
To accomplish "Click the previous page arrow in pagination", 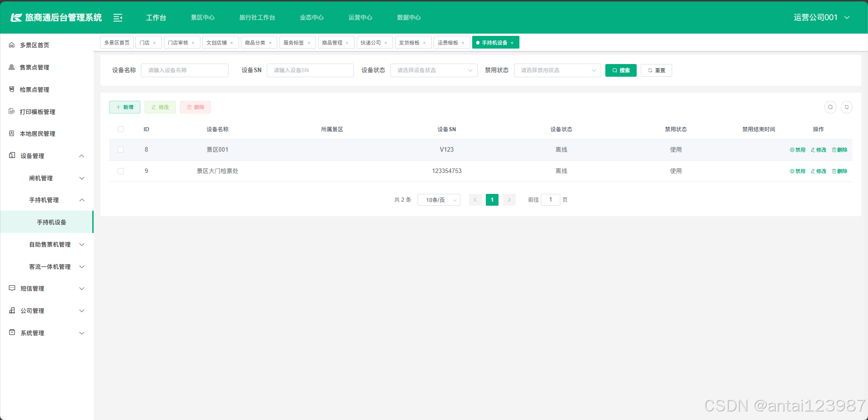I will pyautogui.click(x=475, y=200).
